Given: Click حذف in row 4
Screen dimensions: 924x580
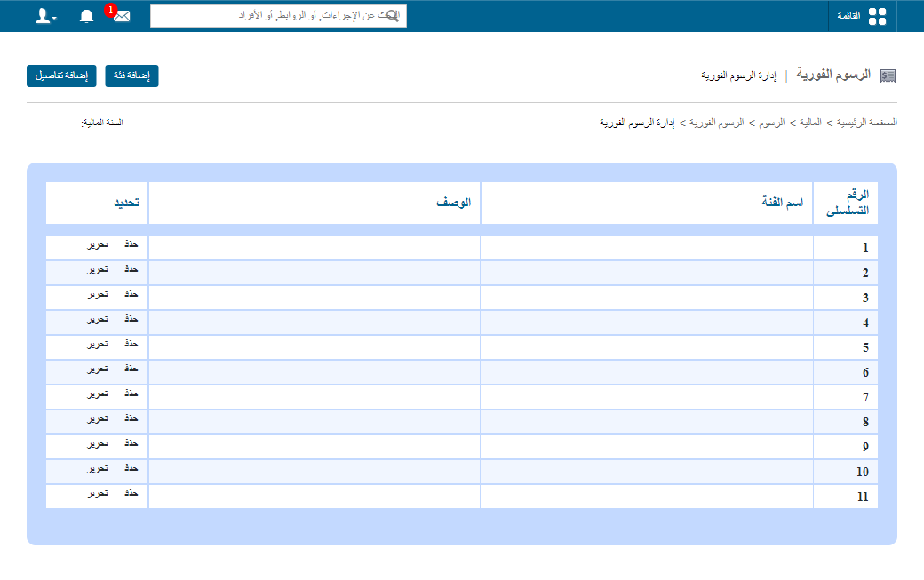Looking at the screenshot, I should pos(131,319).
